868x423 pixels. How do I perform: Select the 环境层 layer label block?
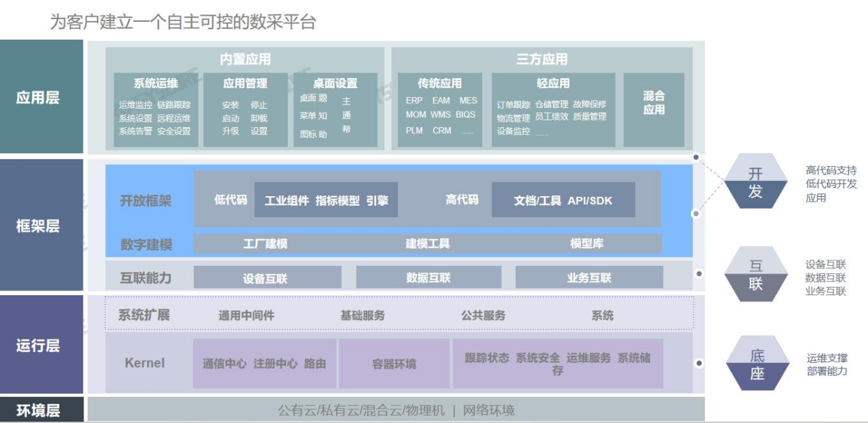(42, 410)
